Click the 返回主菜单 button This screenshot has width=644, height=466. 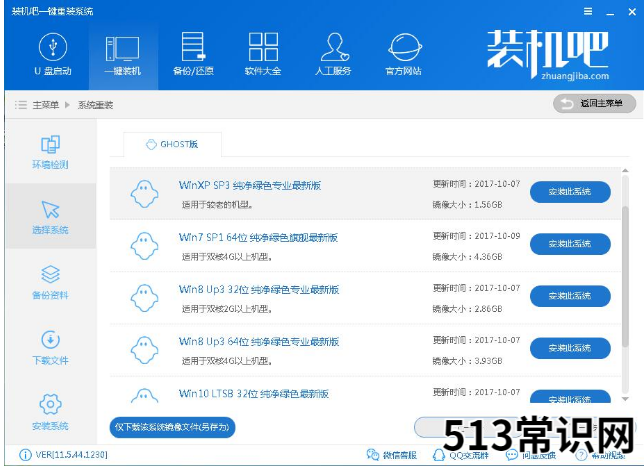click(x=594, y=103)
